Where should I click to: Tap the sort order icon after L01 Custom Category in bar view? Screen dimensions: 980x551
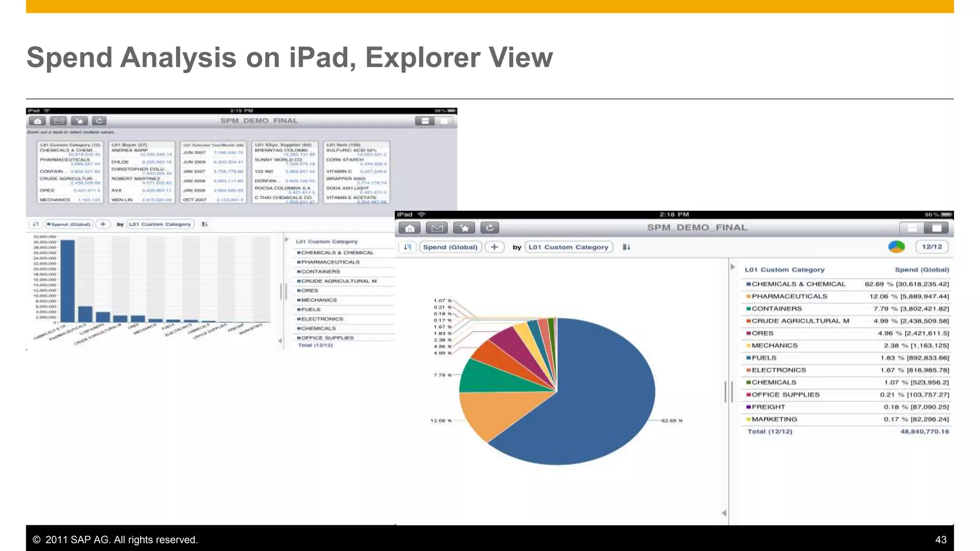tap(204, 224)
